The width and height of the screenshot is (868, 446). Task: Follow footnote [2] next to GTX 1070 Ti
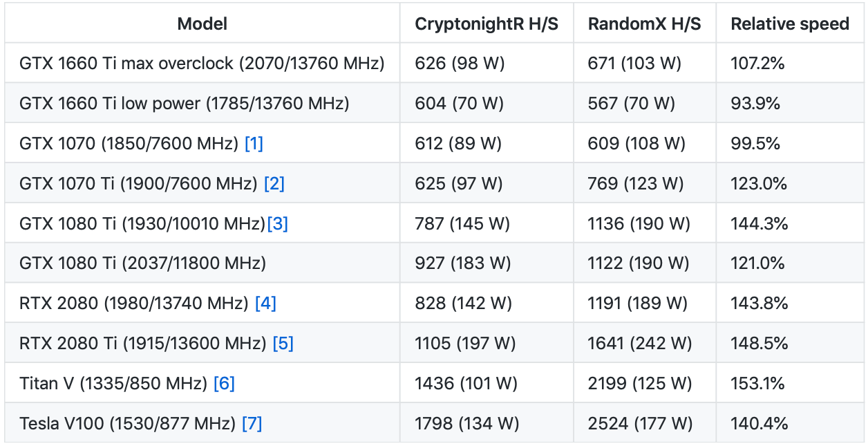pos(274,184)
